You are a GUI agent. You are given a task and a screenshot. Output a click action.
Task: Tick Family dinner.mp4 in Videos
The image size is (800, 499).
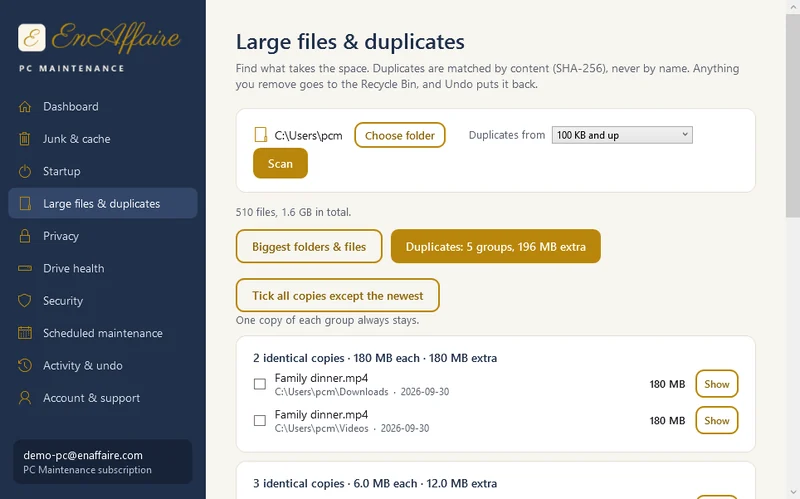click(x=260, y=420)
